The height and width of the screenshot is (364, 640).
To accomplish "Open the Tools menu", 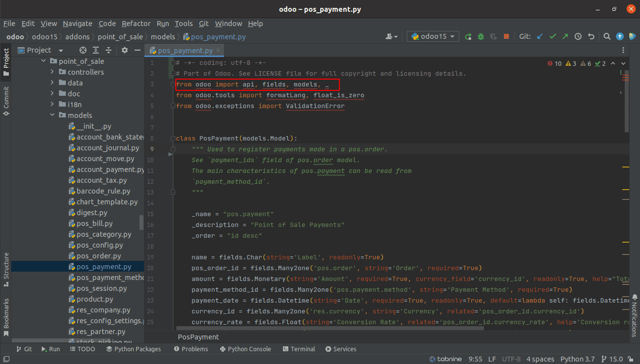I will click(184, 24).
